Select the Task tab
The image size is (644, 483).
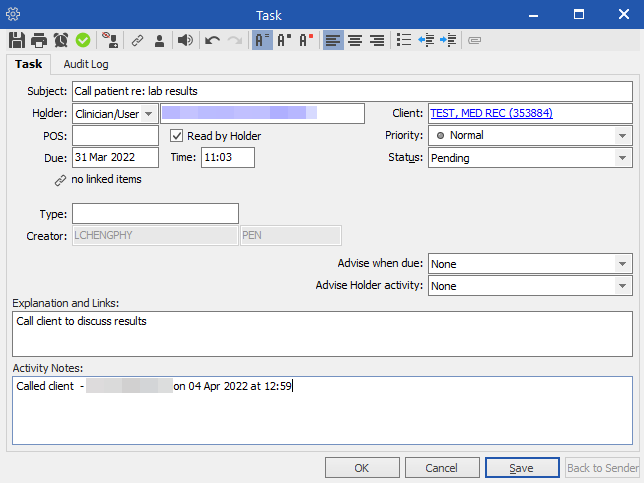pos(28,64)
